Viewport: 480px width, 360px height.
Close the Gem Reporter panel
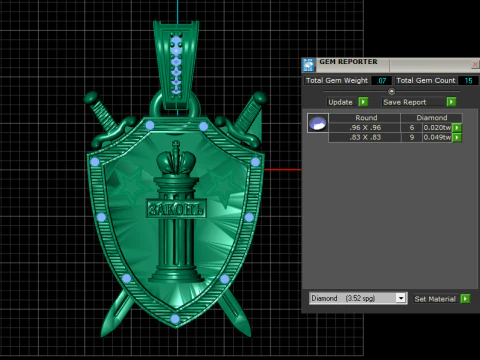pos(475,64)
